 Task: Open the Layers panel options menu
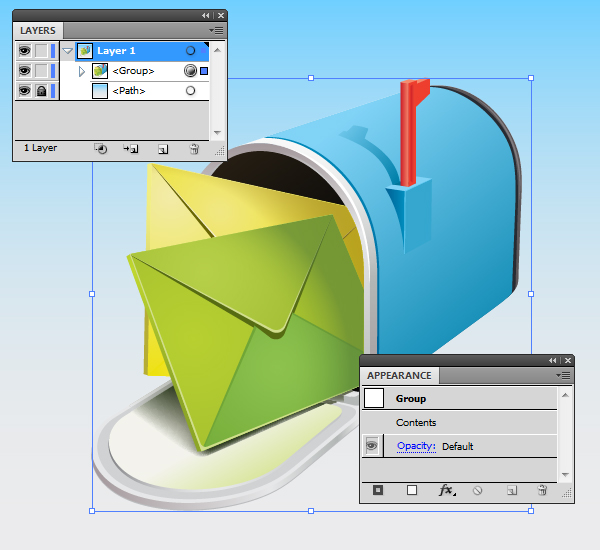(x=217, y=31)
